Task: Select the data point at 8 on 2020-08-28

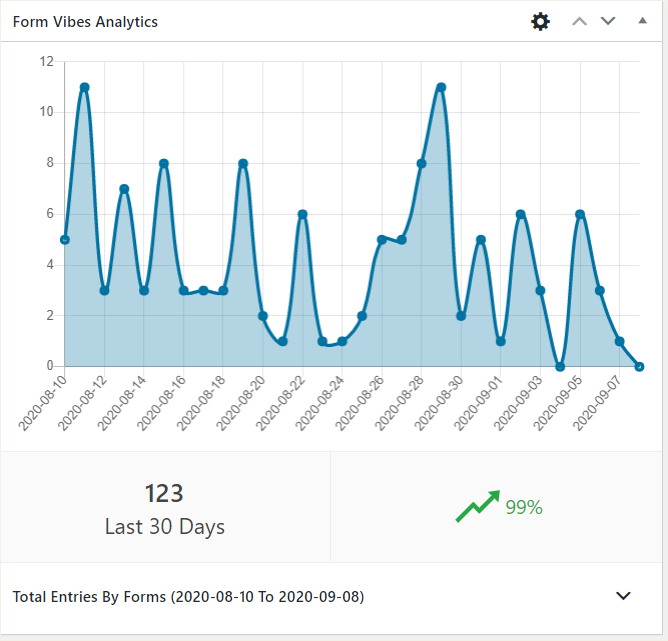Action: point(421,164)
